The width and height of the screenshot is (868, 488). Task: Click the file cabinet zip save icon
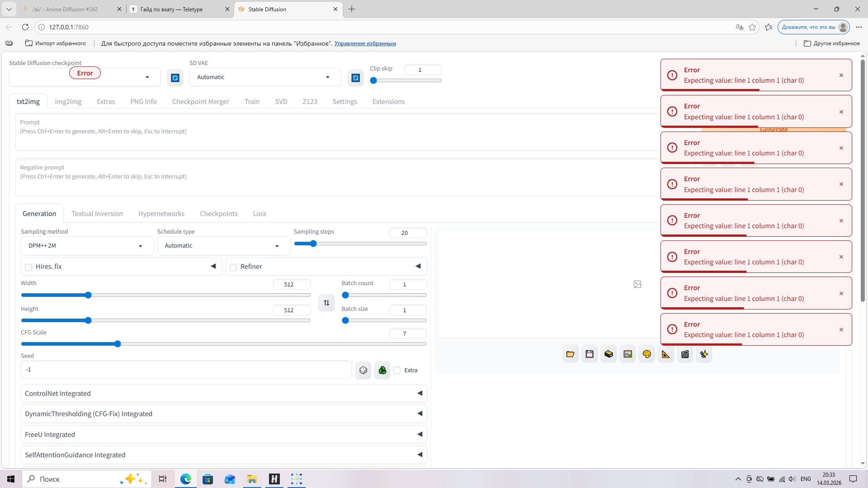(x=609, y=354)
